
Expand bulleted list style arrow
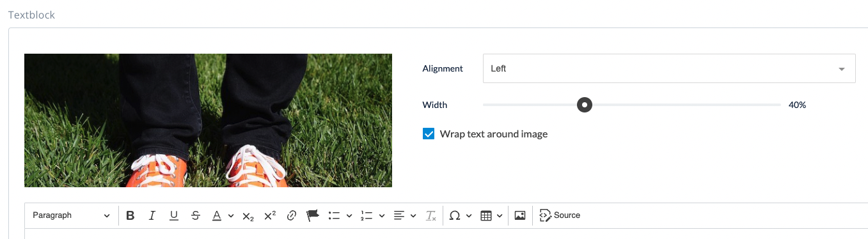click(x=349, y=215)
